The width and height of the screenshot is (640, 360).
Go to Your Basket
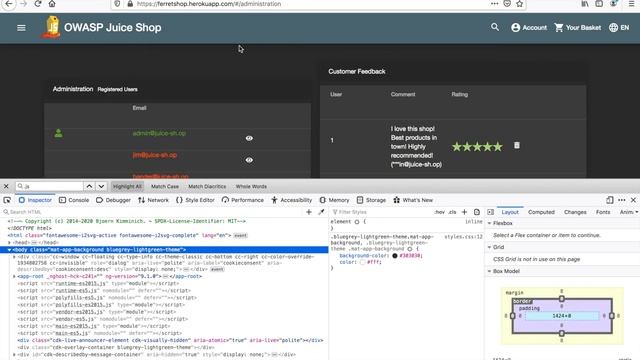point(577,27)
